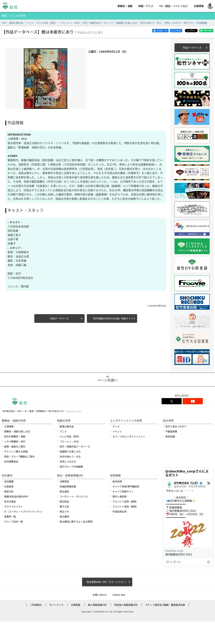Open the 100年の100選 sidebar banner
This screenshot has width=215, height=644.
click(192, 80)
